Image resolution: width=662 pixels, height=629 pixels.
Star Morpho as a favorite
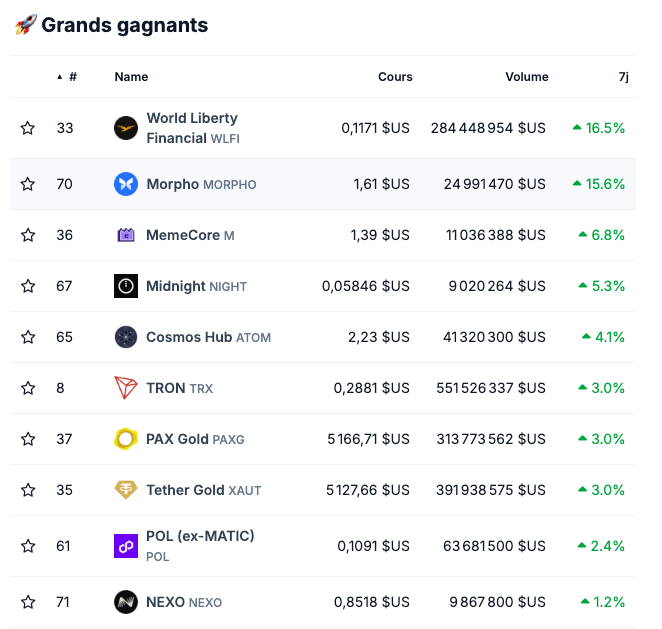point(28,184)
